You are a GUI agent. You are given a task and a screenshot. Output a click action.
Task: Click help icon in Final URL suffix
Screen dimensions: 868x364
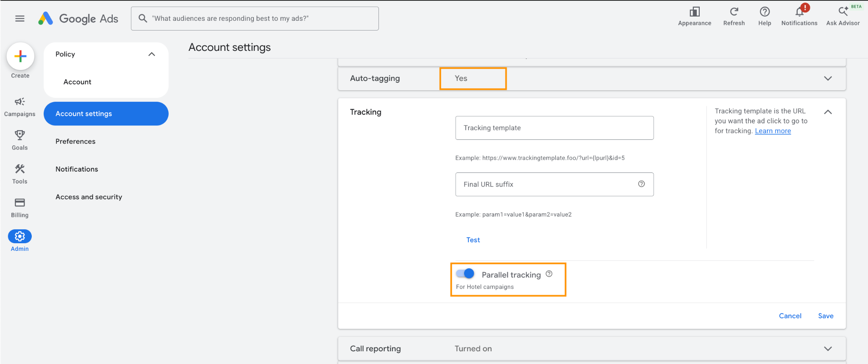[642, 184]
